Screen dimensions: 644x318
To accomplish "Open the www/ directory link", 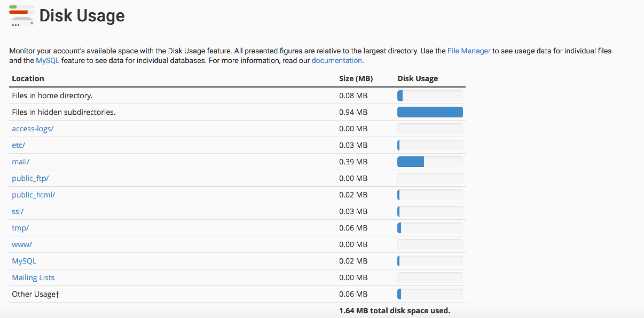I will click(22, 244).
